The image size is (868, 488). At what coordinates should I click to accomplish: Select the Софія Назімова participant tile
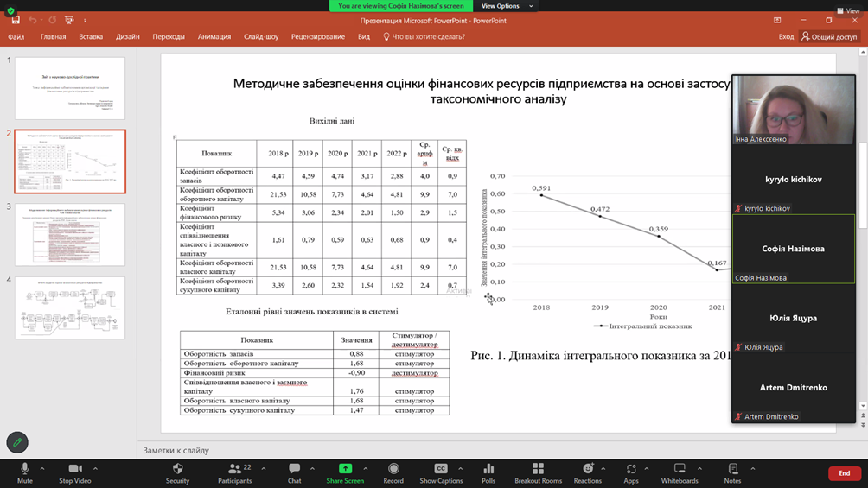(794, 249)
